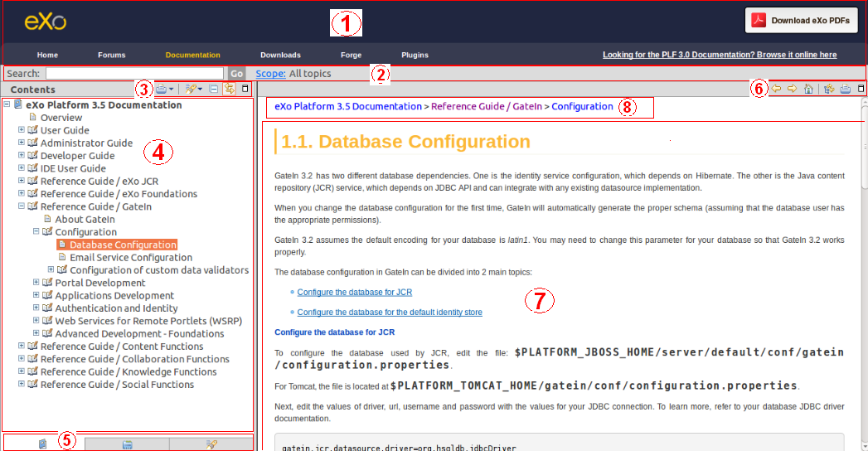Screen dimensions: 868x451
Task: Select Email Service Configuration in the tree
Action: click(x=131, y=257)
